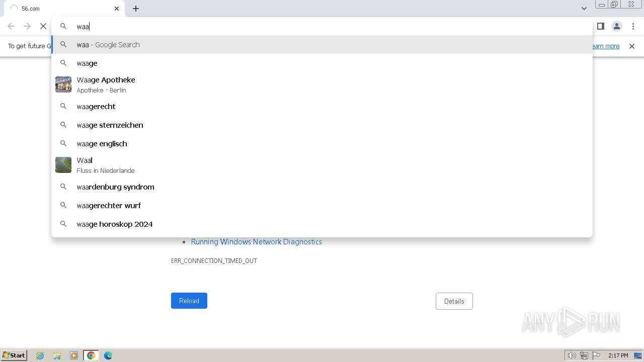Open the Windows Start menu

[x=14, y=355]
